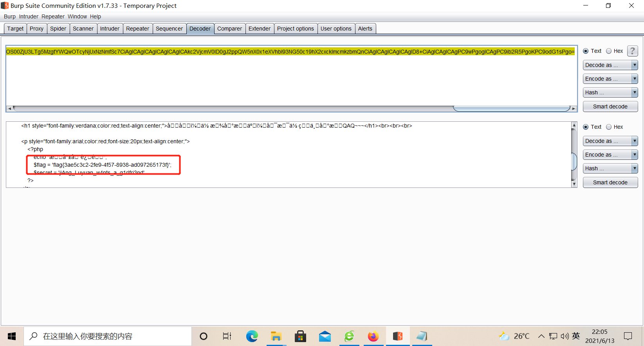The image size is (644, 346).
Task: Switch to the Alerts tab
Action: (x=366, y=29)
